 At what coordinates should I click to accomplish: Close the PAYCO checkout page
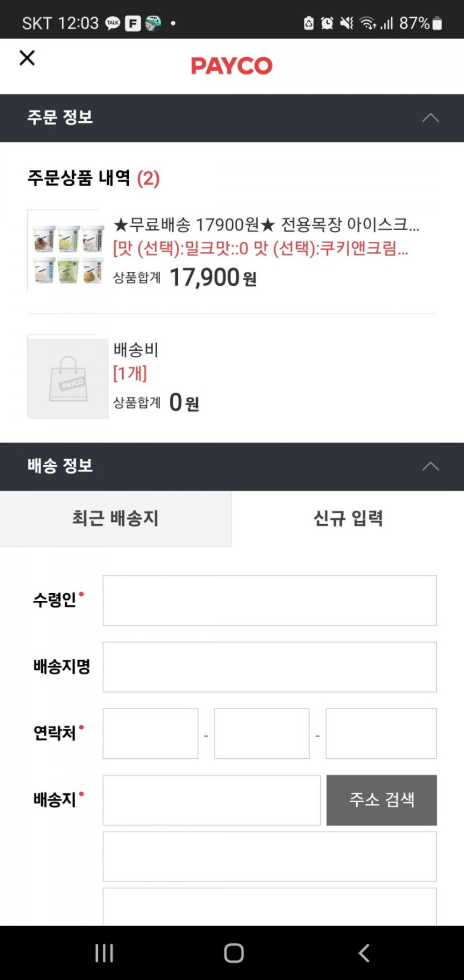coord(27,58)
